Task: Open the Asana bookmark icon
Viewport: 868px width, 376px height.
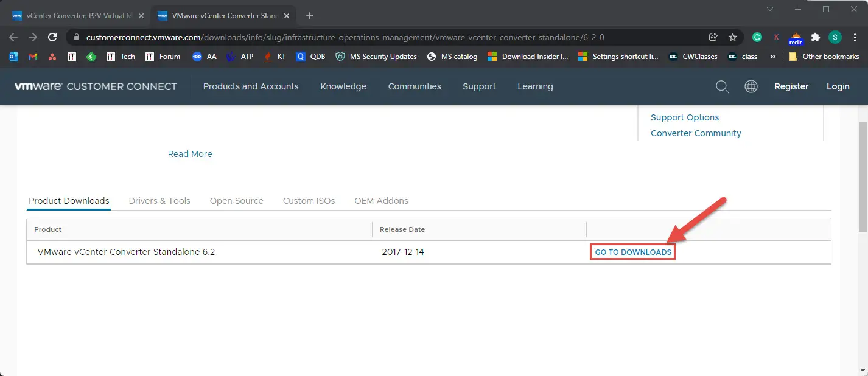Action: 52,57
